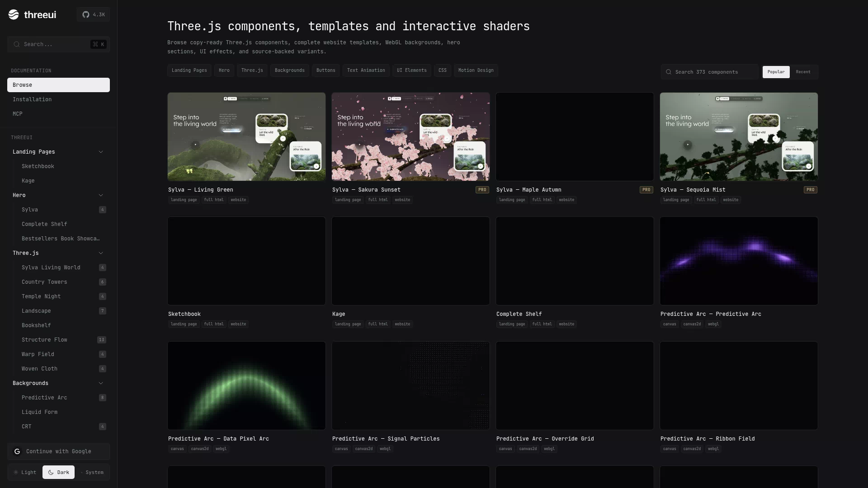Open the Data Pixel Arc green thumbnail
This screenshot has height=488, width=868.
[246, 385]
